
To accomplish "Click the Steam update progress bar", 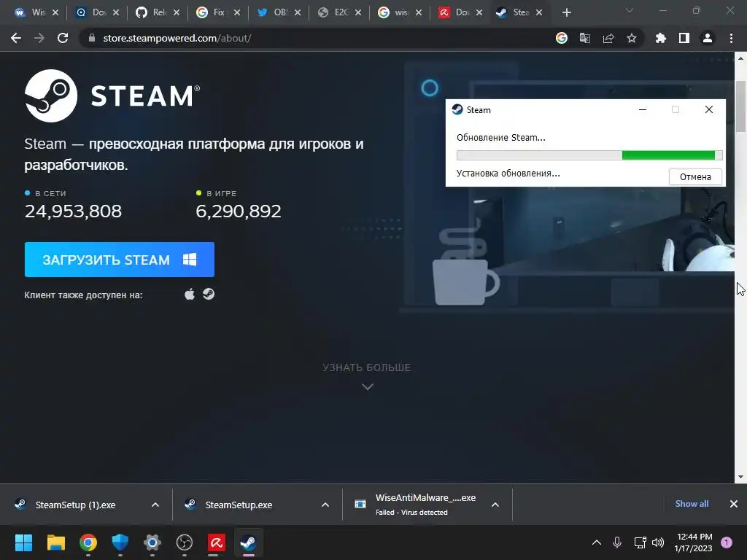I will coord(589,155).
